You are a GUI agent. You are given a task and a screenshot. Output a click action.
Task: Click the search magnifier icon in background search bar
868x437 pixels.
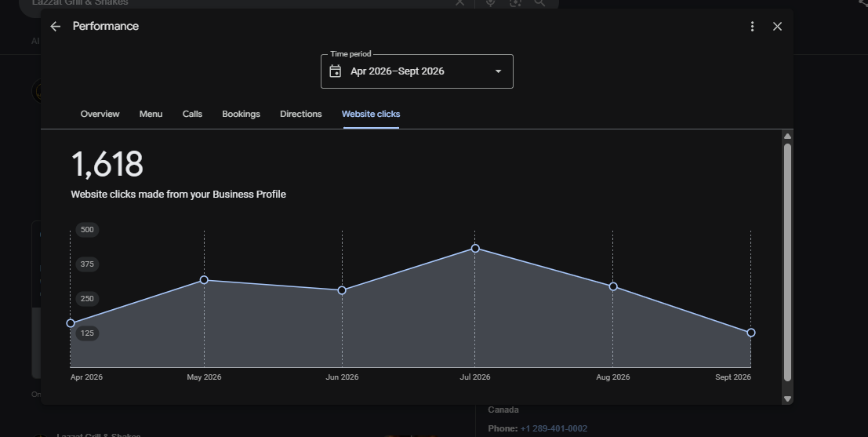coord(539,3)
